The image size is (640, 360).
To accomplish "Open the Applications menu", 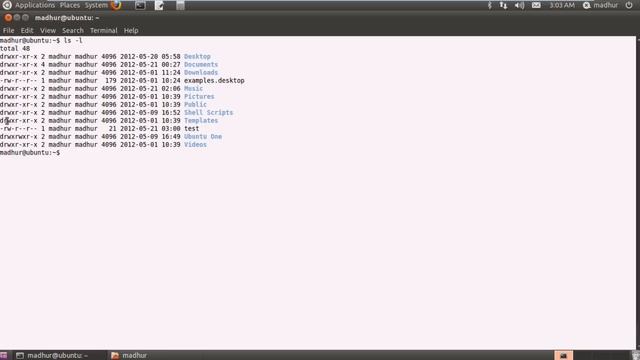I will [x=35, y=5].
